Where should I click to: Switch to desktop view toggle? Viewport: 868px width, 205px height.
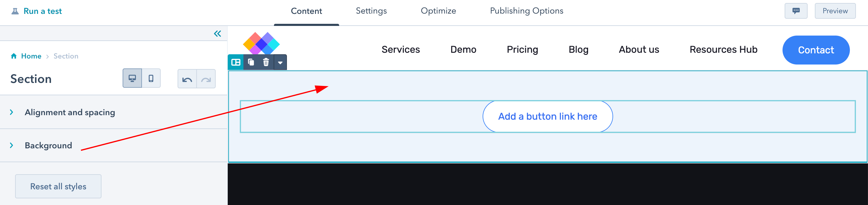[132, 78]
